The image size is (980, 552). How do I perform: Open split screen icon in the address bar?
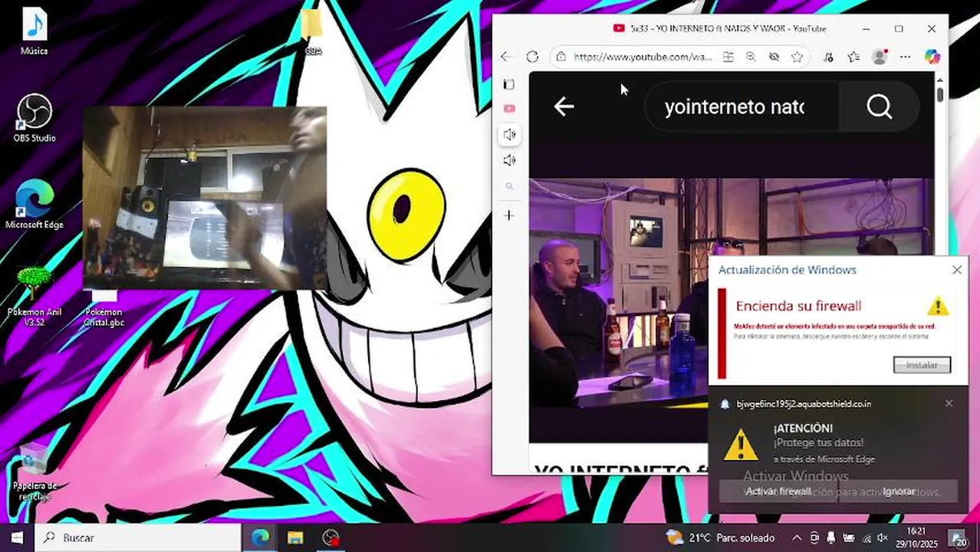click(728, 57)
